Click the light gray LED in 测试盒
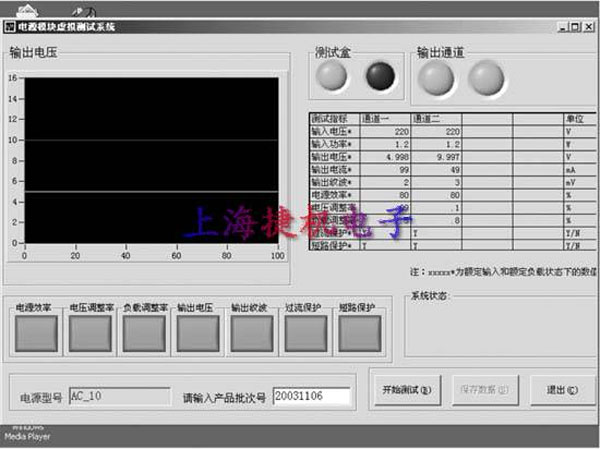The height and width of the screenshot is (449, 600). 331,76
